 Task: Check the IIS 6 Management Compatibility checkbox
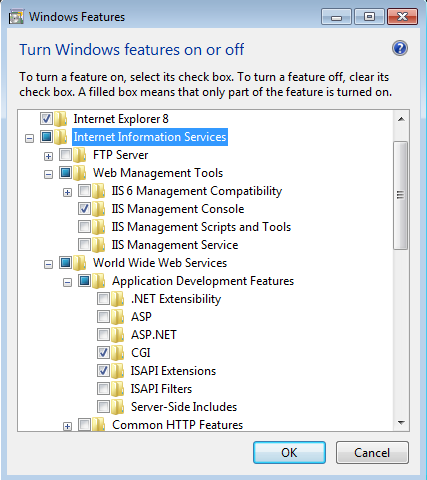click(84, 190)
